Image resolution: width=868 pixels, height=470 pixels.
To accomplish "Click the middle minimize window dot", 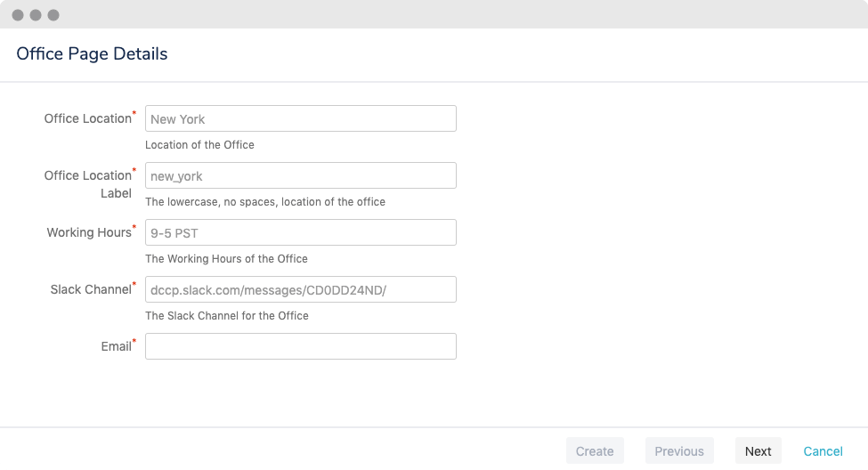I will (36, 15).
